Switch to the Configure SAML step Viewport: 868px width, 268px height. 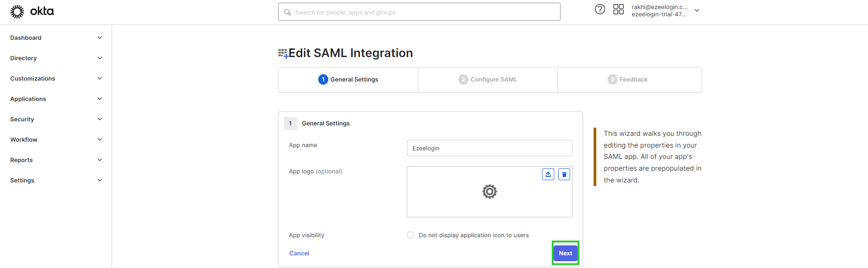point(488,80)
